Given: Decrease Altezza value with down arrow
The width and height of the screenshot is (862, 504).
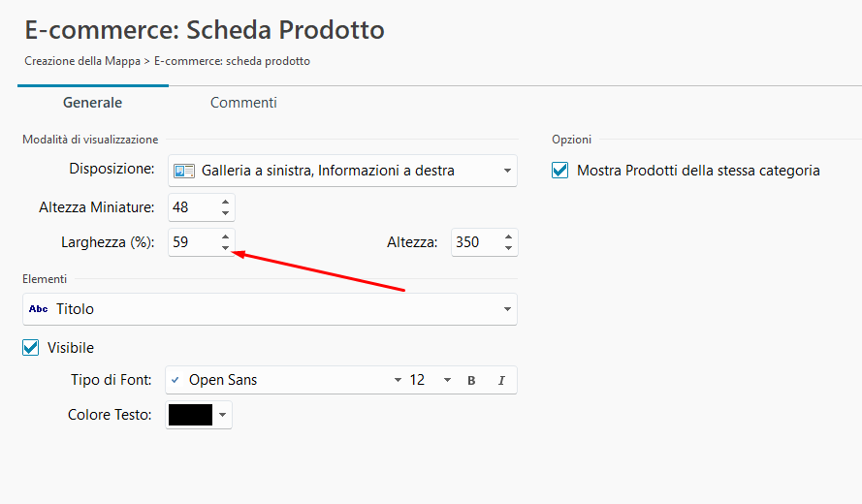Looking at the screenshot, I should pyautogui.click(x=508, y=248).
